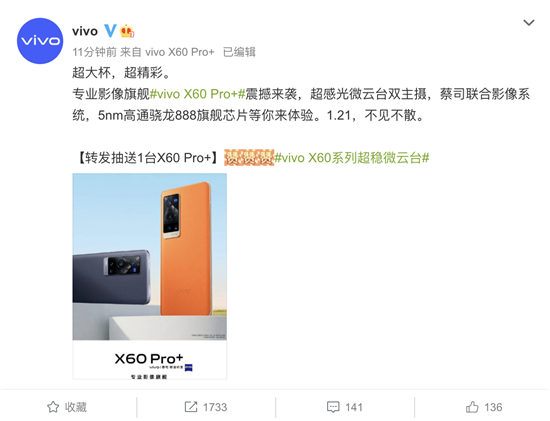The width and height of the screenshot is (550, 421).
Task: Click the vivo account name
Action: [85, 31]
